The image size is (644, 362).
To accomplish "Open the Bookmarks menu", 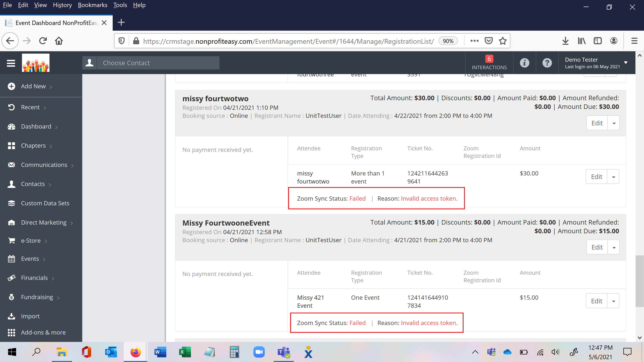I will tap(93, 5).
